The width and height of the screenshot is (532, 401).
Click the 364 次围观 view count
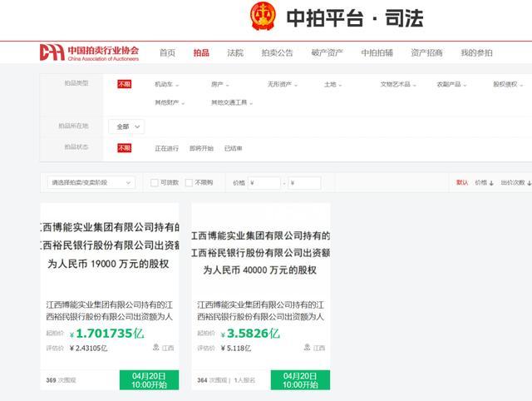point(212,380)
